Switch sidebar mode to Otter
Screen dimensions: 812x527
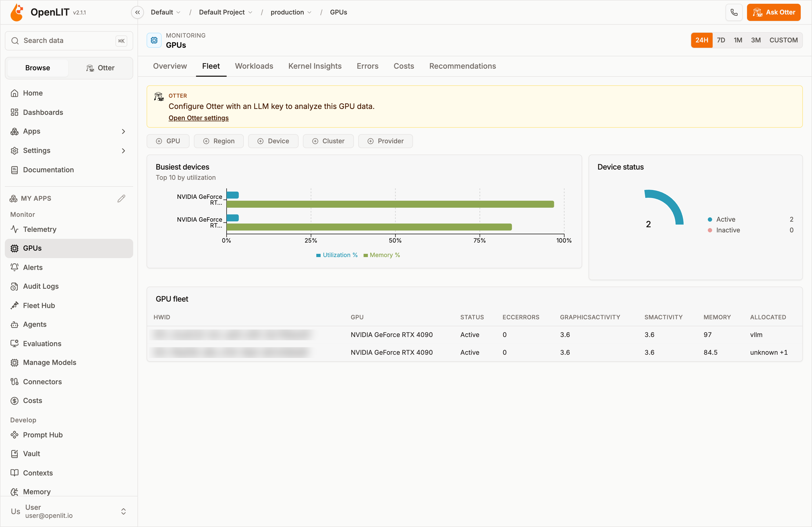coord(100,68)
